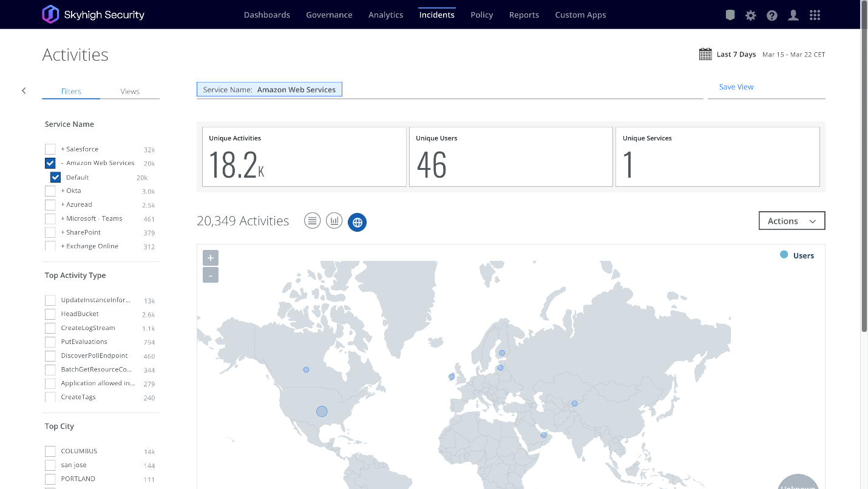
Task: Click the user bubble near Ireland
Action: (452, 377)
